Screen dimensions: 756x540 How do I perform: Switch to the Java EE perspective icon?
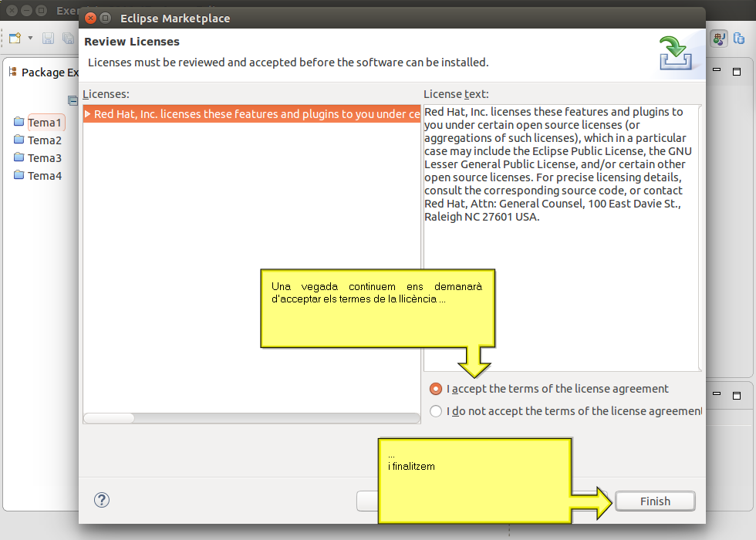click(719, 39)
